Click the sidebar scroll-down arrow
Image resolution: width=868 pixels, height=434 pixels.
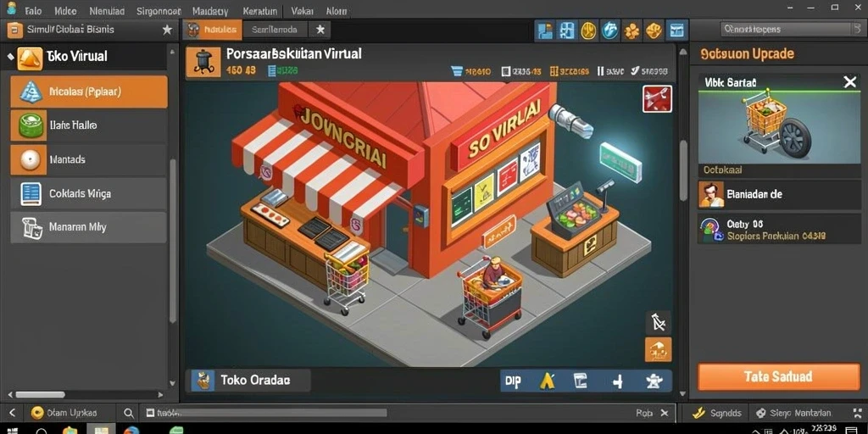tap(172, 383)
